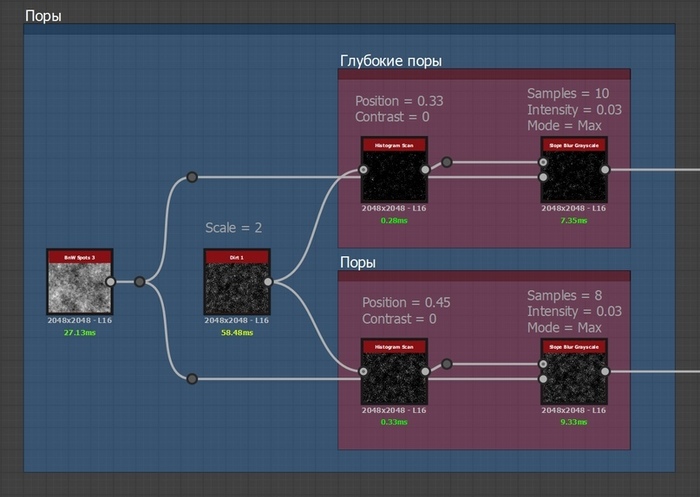The height and width of the screenshot is (497, 700).
Task: Click input connector of 0.28ms Histogram Scan
Action: coord(363,170)
